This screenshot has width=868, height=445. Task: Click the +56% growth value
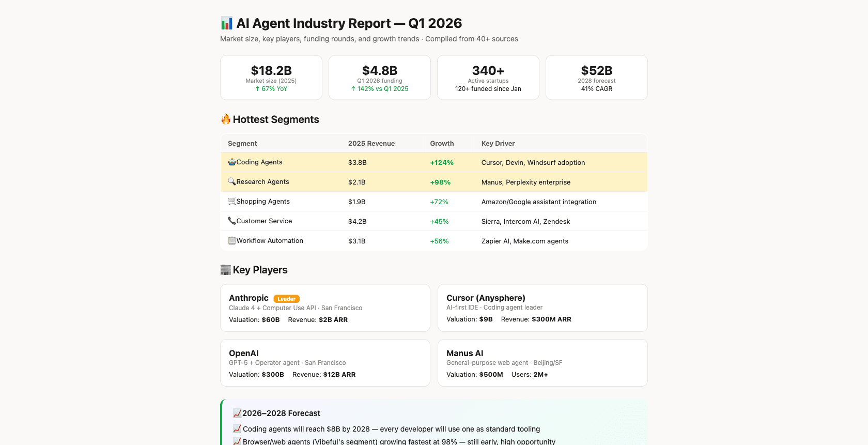pos(439,241)
